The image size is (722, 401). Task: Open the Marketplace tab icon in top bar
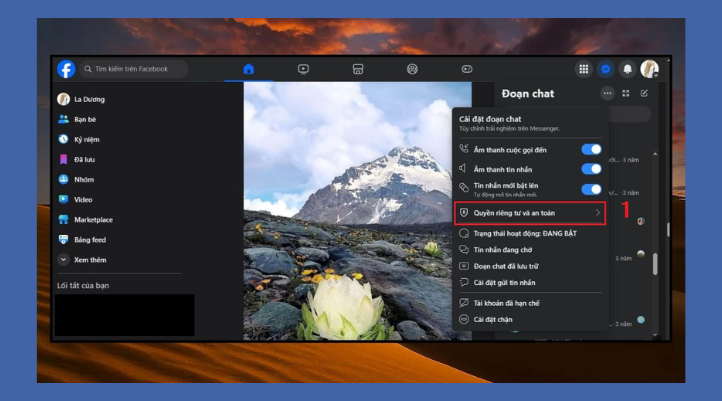point(358,69)
